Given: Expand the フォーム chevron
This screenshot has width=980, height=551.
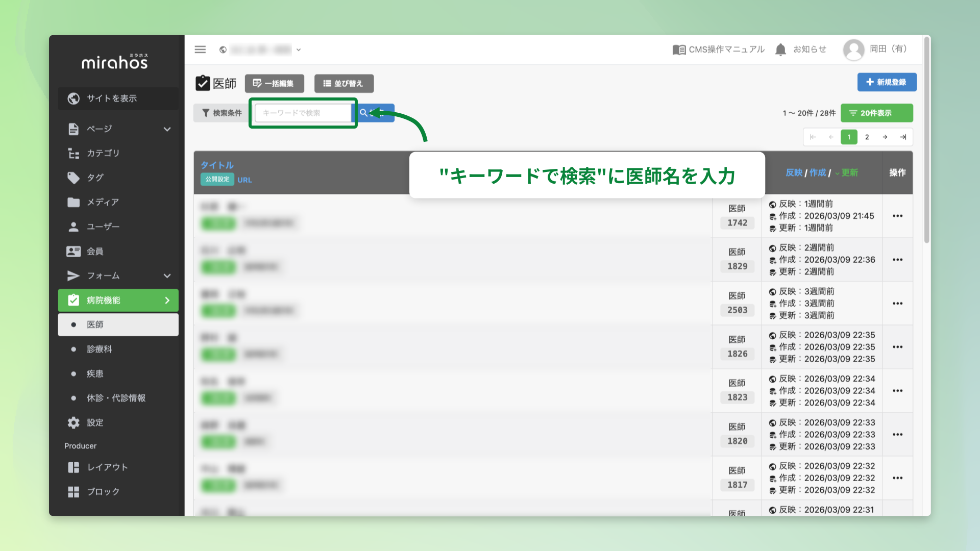Looking at the screenshot, I should pyautogui.click(x=167, y=275).
